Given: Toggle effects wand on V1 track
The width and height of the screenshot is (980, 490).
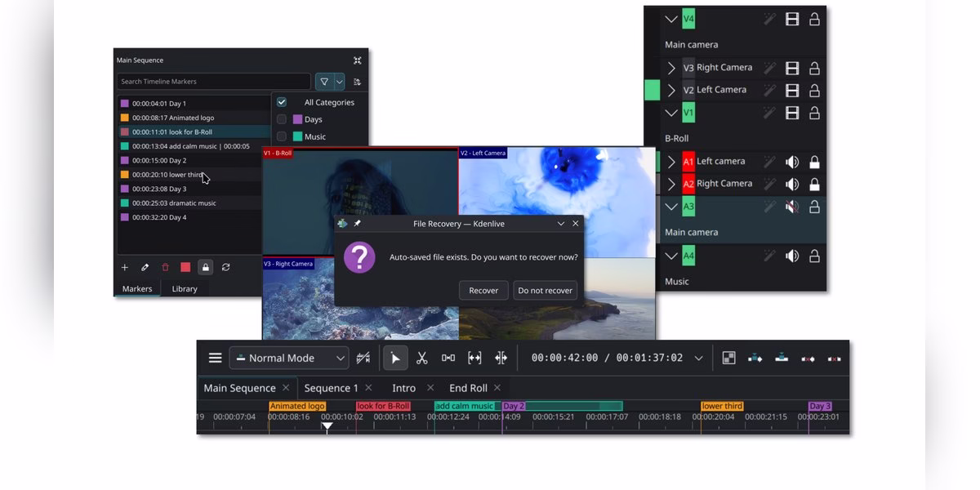Looking at the screenshot, I should pos(769,113).
